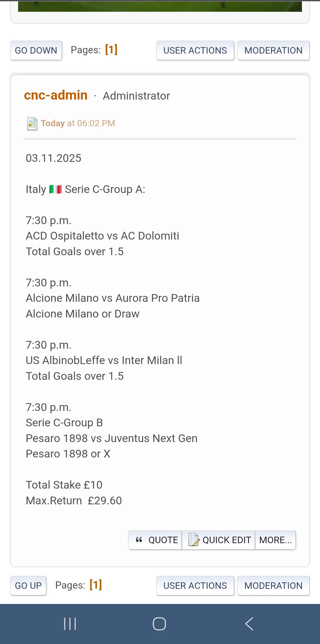Tap the Android back arrow icon

point(249,624)
